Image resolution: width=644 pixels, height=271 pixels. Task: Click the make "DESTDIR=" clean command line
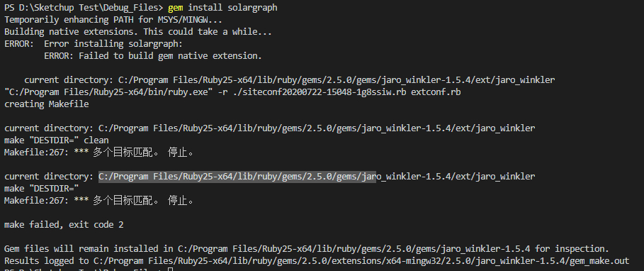pyautogui.click(x=56, y=140)
